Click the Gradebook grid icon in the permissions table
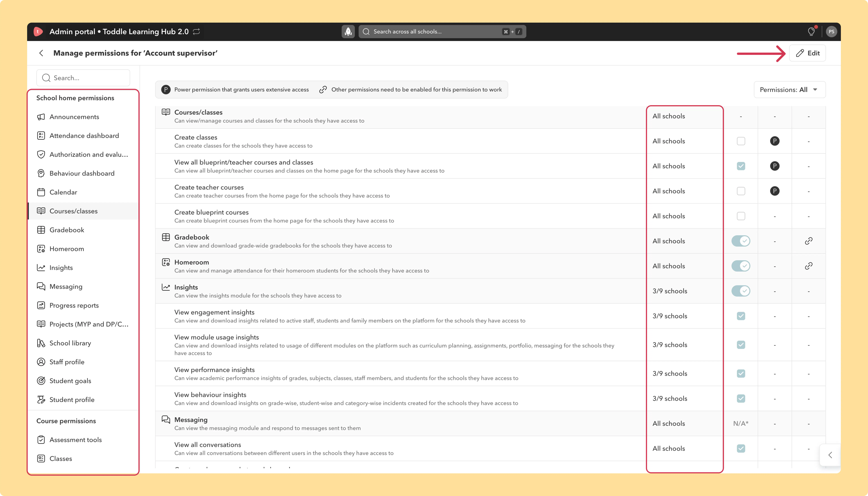The width and height of the screenshot is (868, 496). (166, 237)
